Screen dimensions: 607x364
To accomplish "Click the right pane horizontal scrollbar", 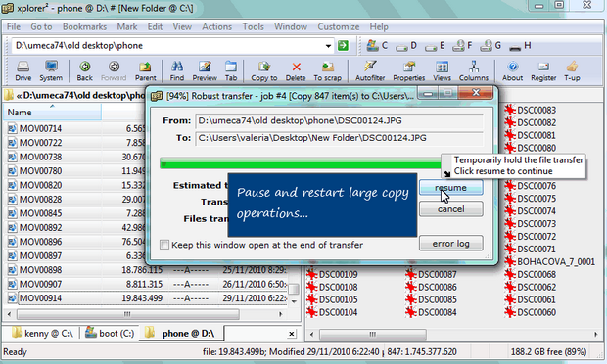I will [x=373, y=334].
